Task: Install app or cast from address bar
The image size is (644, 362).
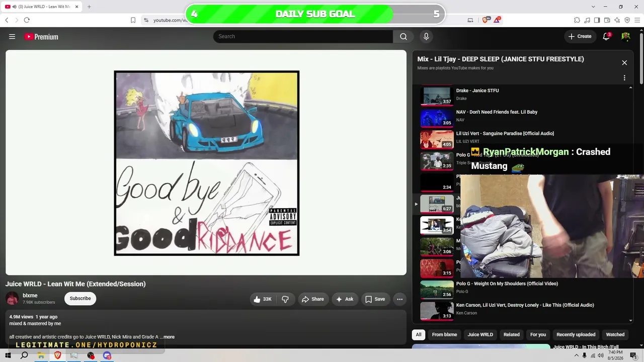Action: coord(470,20)
